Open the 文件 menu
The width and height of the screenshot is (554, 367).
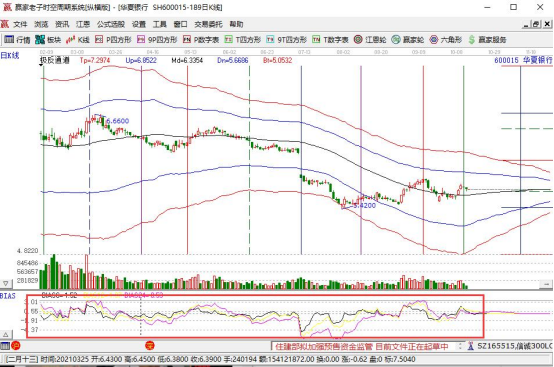[x=20, y=24]
